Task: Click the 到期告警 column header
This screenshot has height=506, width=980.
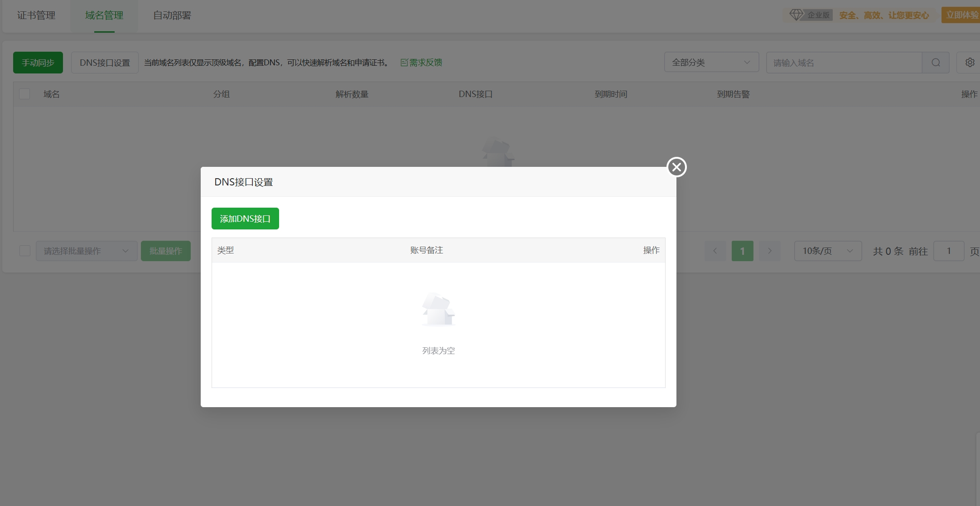Action: click(733, 94)
